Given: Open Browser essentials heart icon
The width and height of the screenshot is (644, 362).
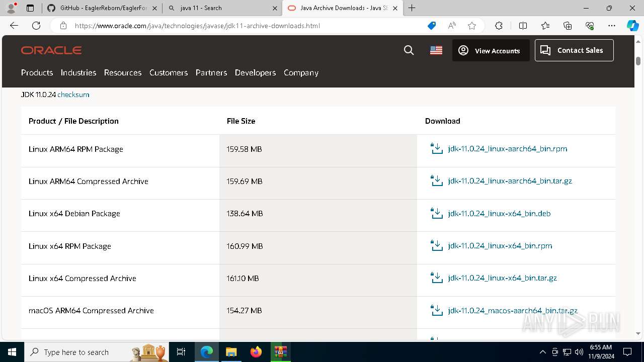Looking at the screenshot, I should point(590,26).
